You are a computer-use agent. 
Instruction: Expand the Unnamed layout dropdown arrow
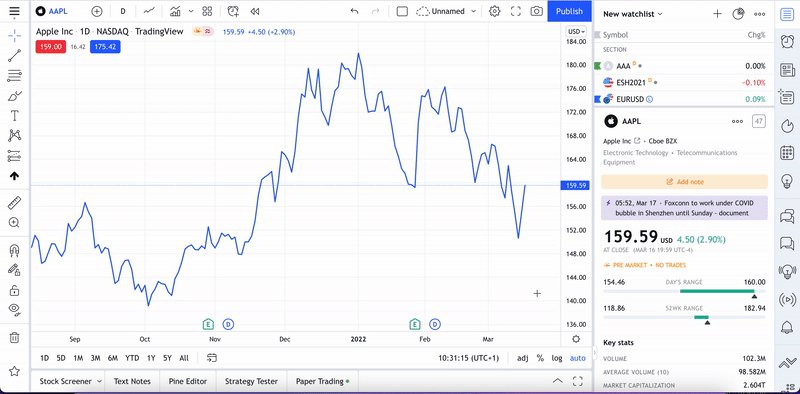coord(473,11)
